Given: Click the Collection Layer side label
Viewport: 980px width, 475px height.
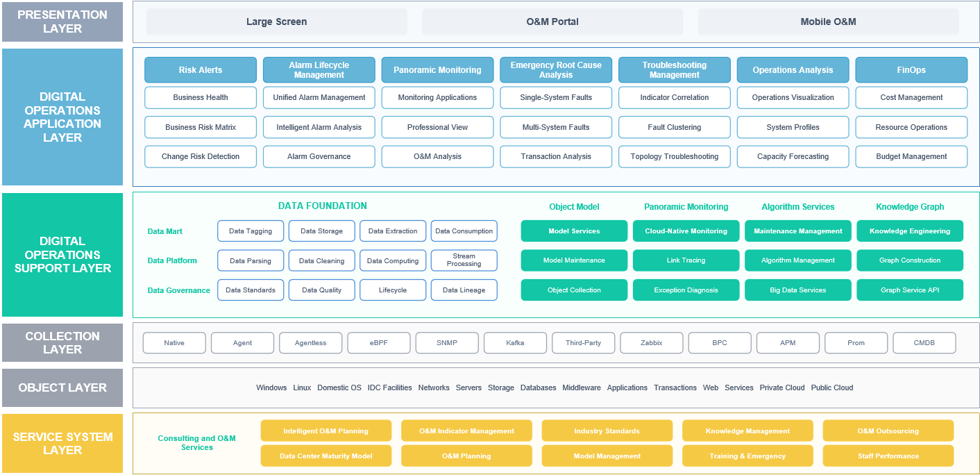Looking at the screenshot, I should tap(62, 343).
